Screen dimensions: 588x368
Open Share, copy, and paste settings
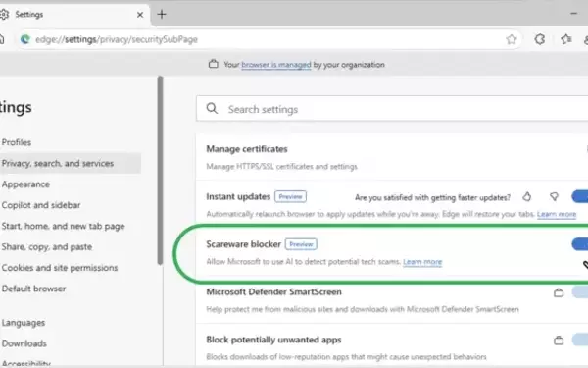tap(46, 247)
